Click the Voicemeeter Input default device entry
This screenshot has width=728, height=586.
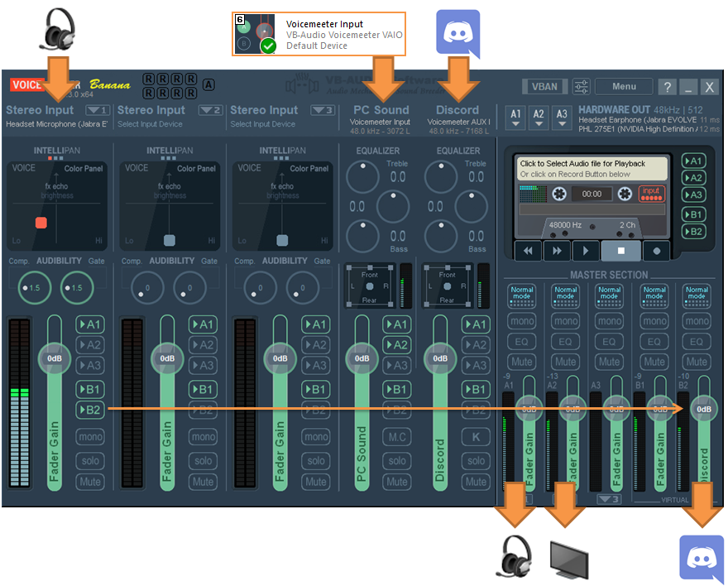click(x=319, y=35)
